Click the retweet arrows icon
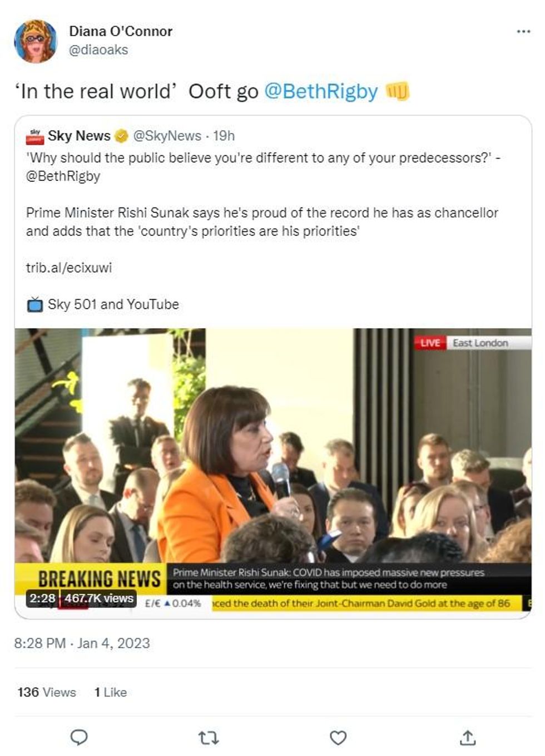This screenshot has width=545, height=756. [x=209, y=738]
